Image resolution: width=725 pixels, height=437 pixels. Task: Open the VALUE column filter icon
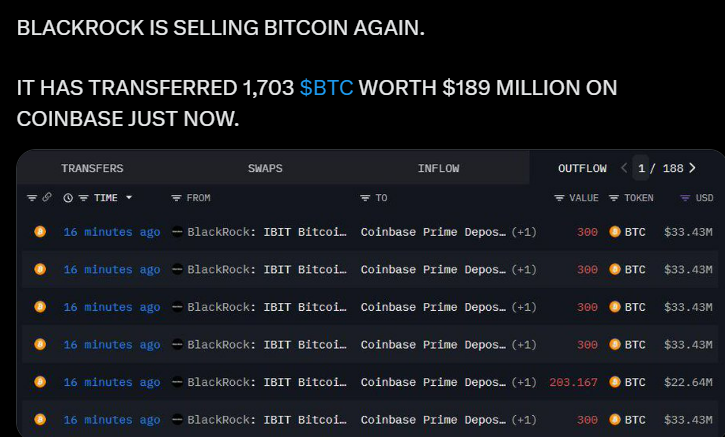(559, 198)
